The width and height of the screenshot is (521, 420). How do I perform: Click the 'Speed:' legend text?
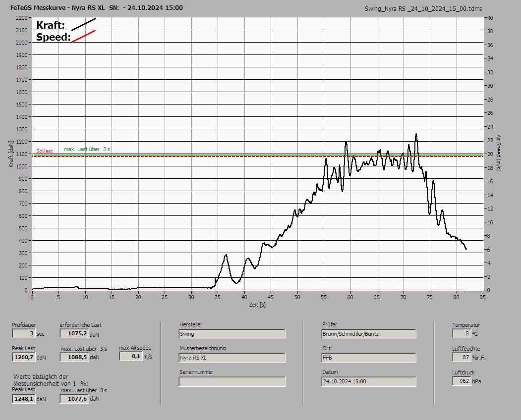pos(54,37)
